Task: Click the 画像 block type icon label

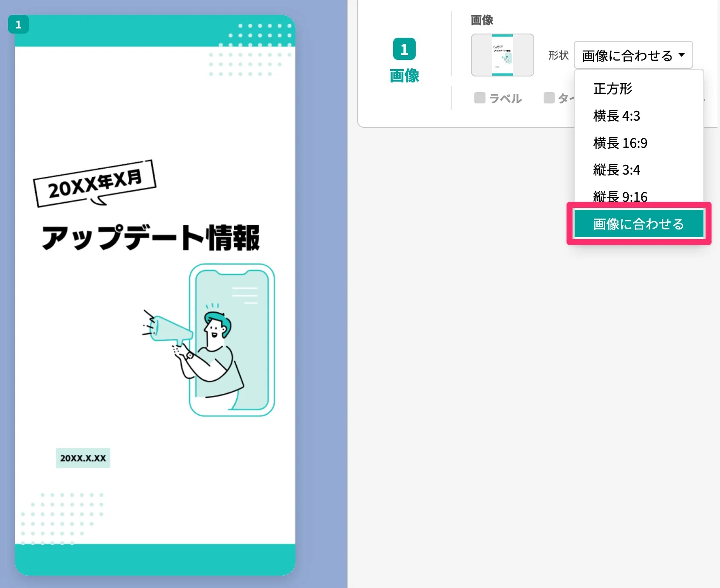Action: coord(404,76)
